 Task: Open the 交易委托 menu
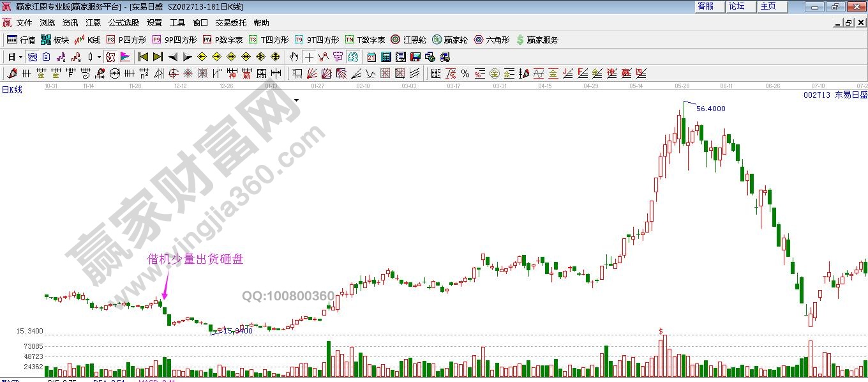tap(230, 22)
